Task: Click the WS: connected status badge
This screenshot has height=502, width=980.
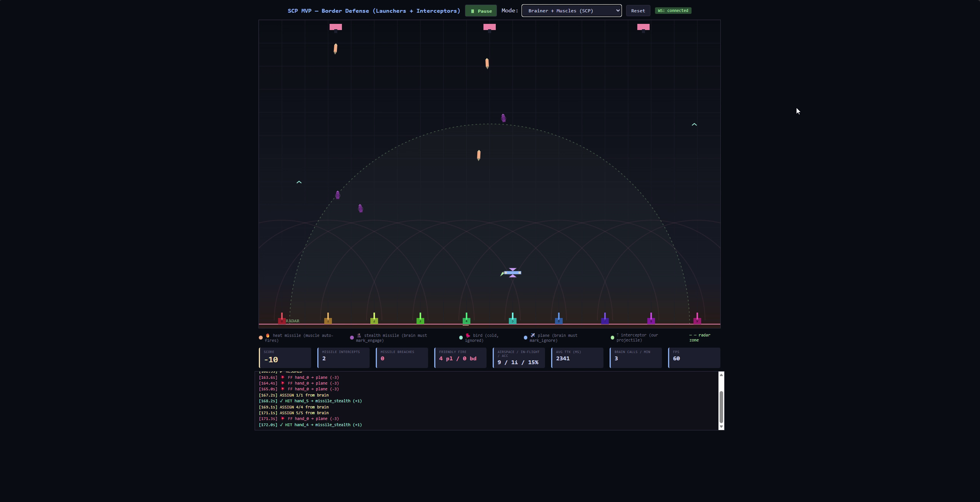Action: click(x=673, y=10)
